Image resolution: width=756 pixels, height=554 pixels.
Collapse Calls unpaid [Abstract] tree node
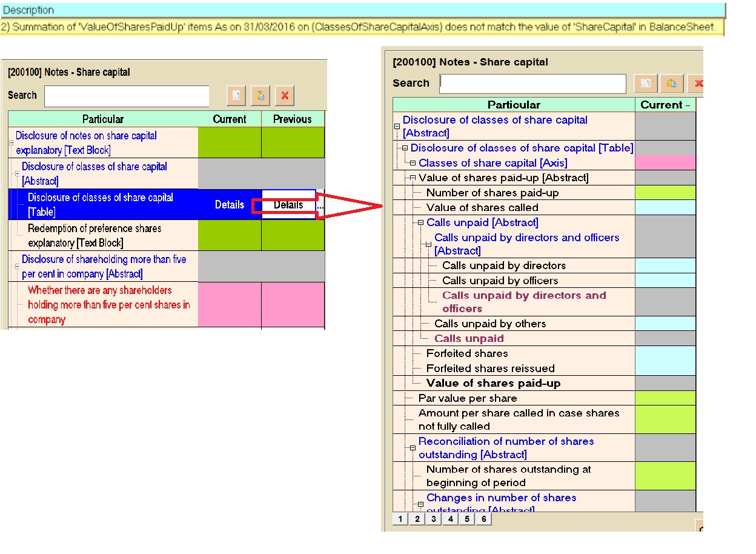tap(421, 223)
